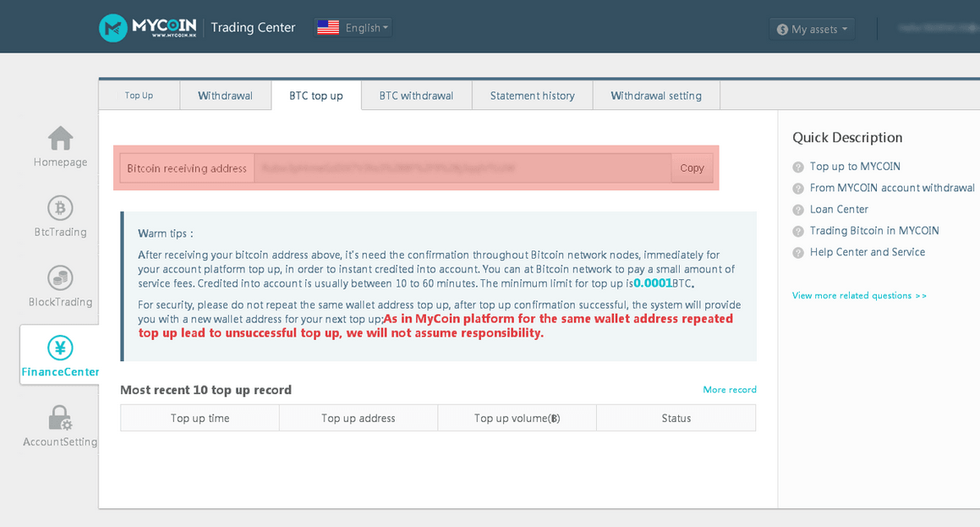Click the Top up volume column header
Viewport: 980px width, 527px height.
tap(517, 418)
